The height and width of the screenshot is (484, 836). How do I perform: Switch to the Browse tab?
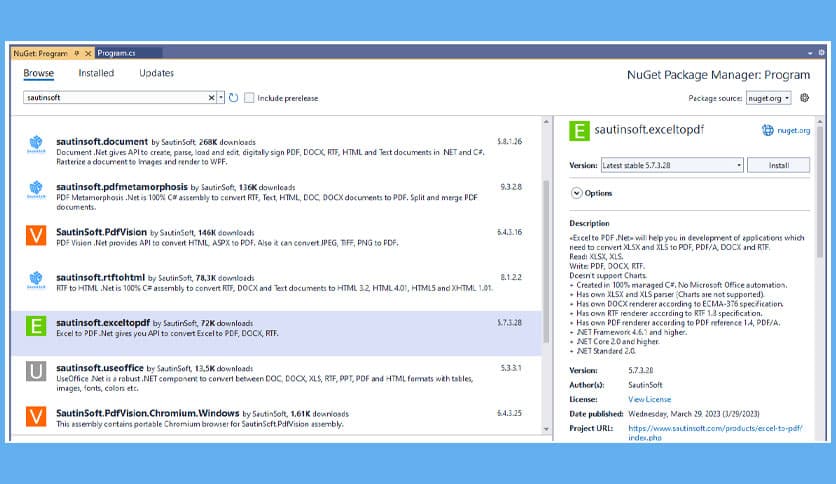[38, 73]
